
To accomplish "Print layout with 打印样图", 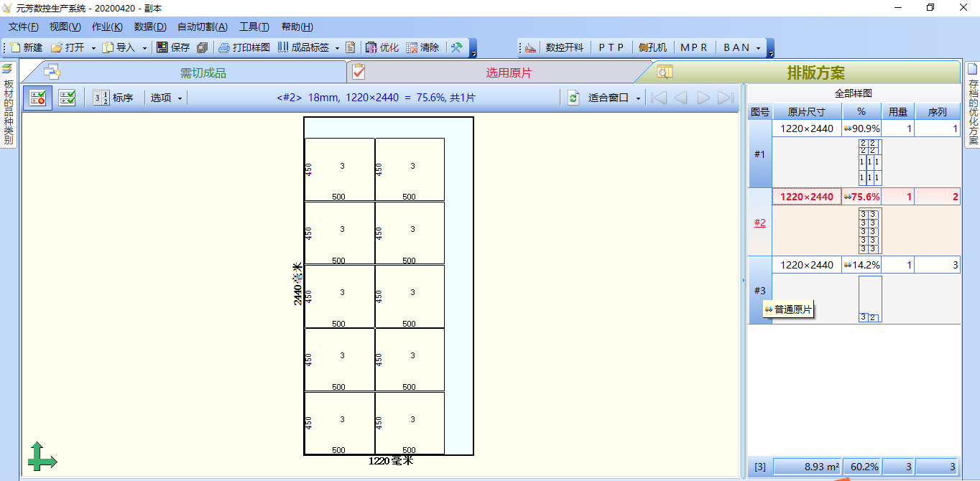I will click(244, 47).
